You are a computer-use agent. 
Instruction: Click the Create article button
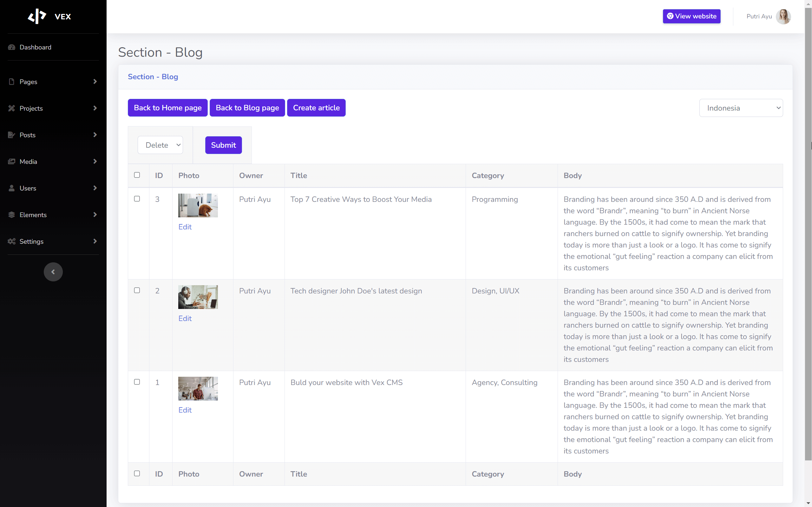316,108
